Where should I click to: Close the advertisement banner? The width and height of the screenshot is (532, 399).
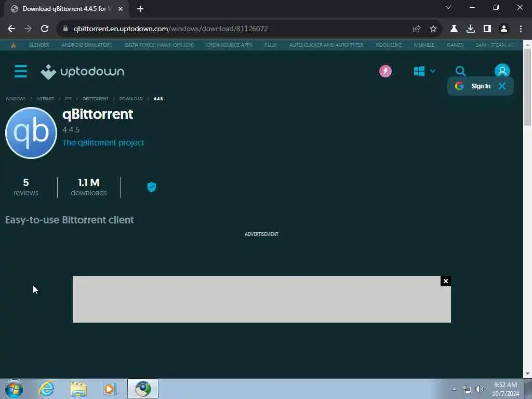tap(445, 281)
